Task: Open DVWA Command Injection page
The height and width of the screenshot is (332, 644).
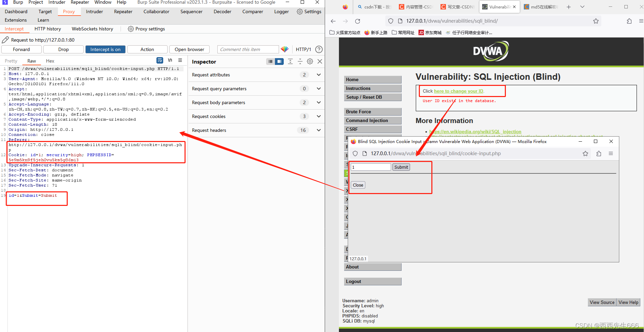Action: click(x=373, y=120)
